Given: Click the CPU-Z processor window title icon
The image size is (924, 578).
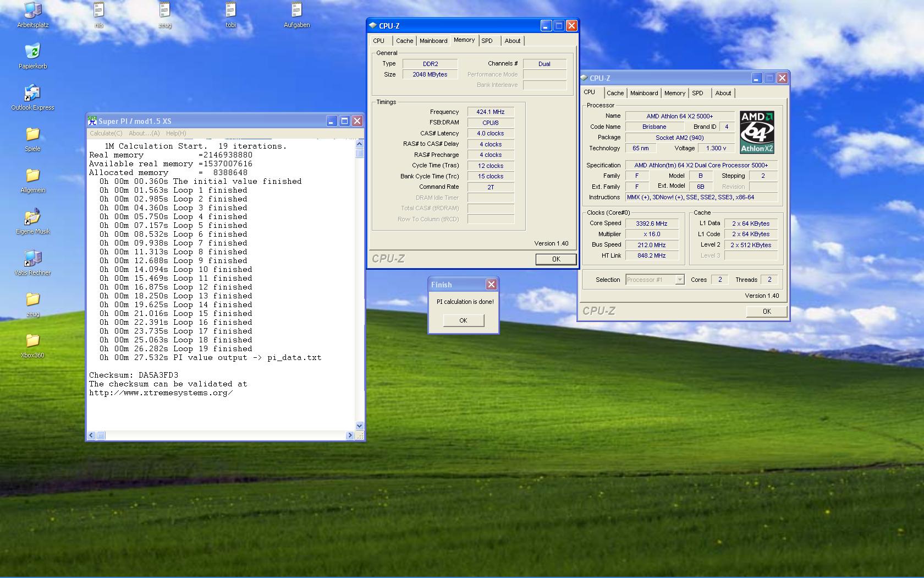Looking at the screenshot, I should [584, 78].
